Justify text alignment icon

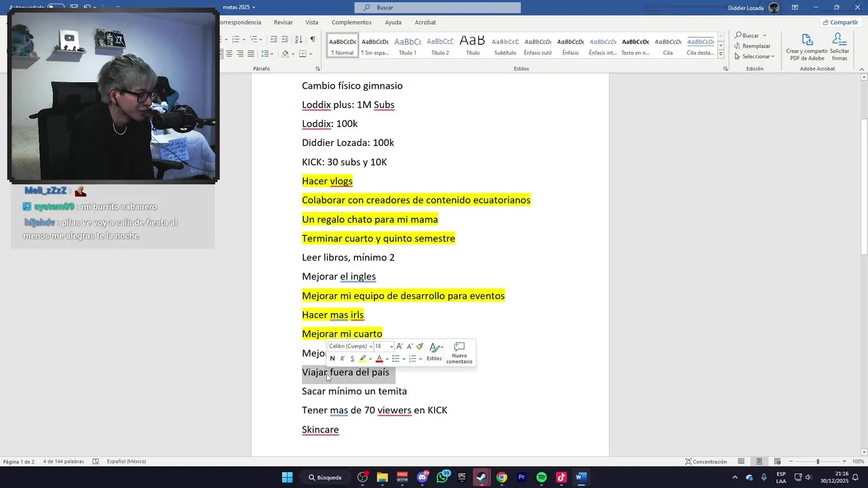pos(251,54)
